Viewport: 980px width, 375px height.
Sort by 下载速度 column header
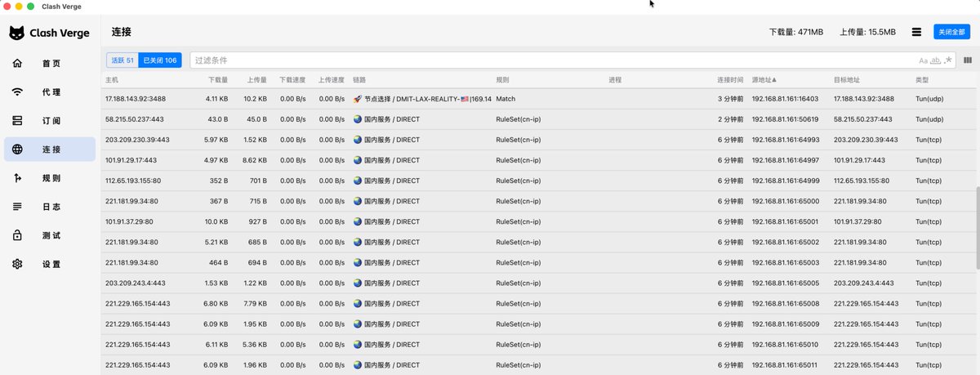[x=292, y=80]
